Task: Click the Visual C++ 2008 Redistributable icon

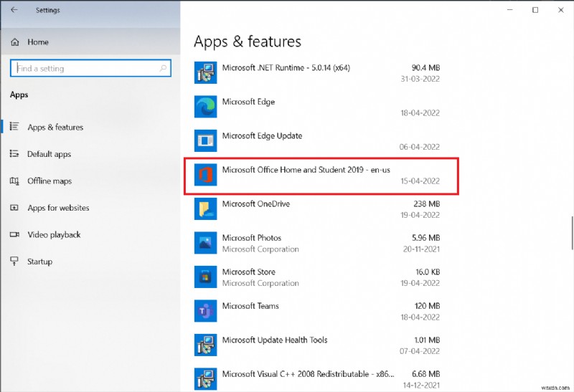Action: click(x=205, y=379)
